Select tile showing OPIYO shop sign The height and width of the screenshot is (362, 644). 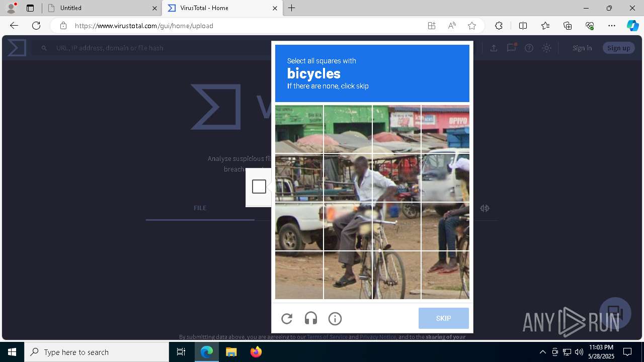pyautogui.click(x=445, y=129)
